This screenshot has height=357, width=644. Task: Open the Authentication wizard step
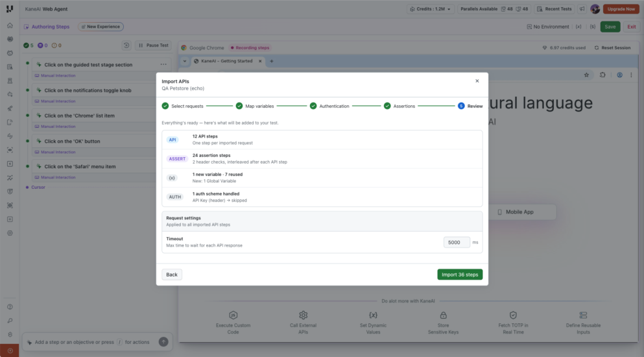point(329,106)
